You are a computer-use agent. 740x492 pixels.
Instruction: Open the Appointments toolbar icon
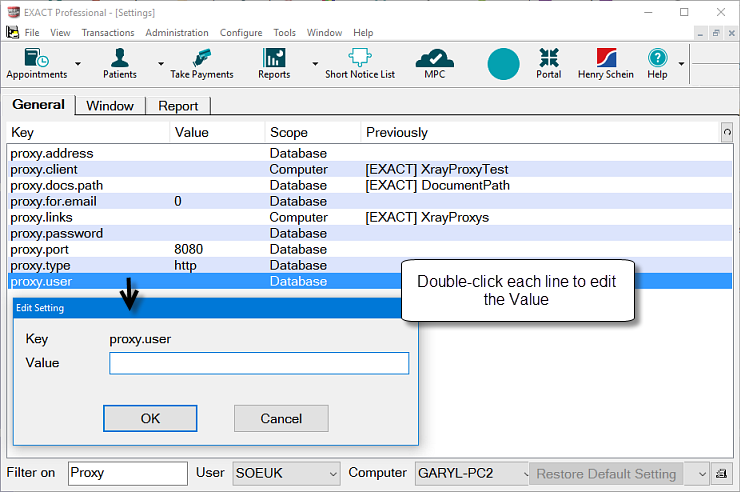pyautogui.click(x=37, y=64)
